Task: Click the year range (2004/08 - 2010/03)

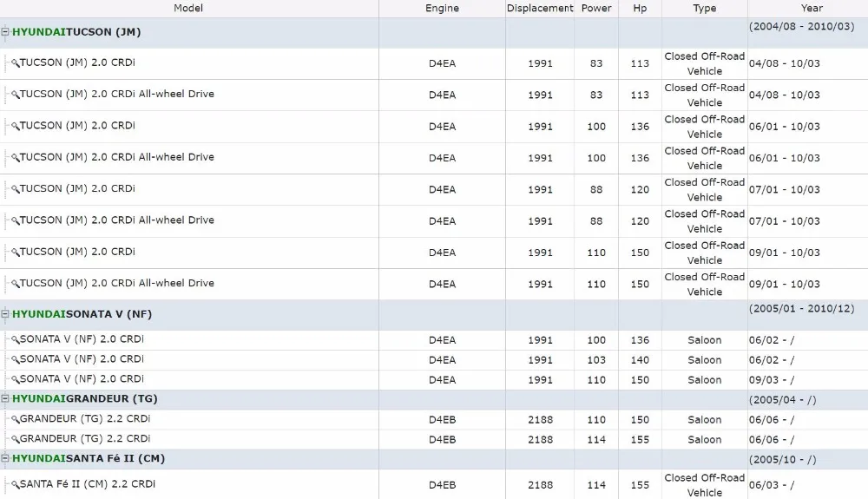Action: point(801,27)
